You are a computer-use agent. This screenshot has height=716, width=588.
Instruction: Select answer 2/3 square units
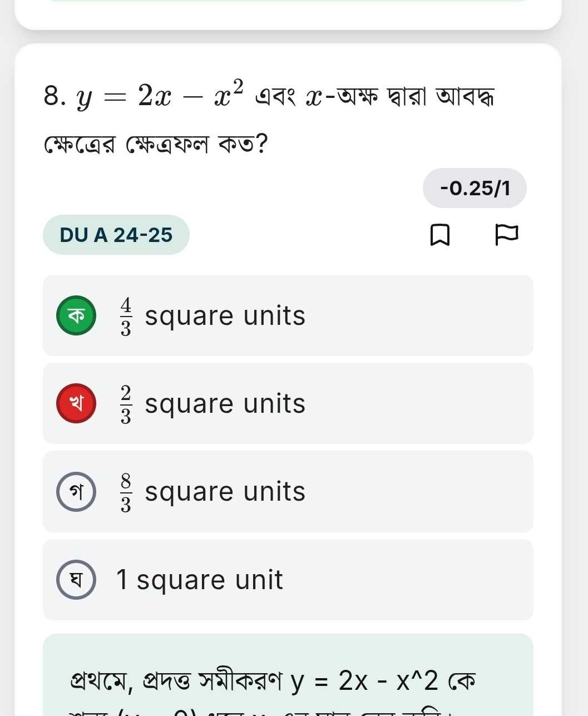click(x=288, y=403)
